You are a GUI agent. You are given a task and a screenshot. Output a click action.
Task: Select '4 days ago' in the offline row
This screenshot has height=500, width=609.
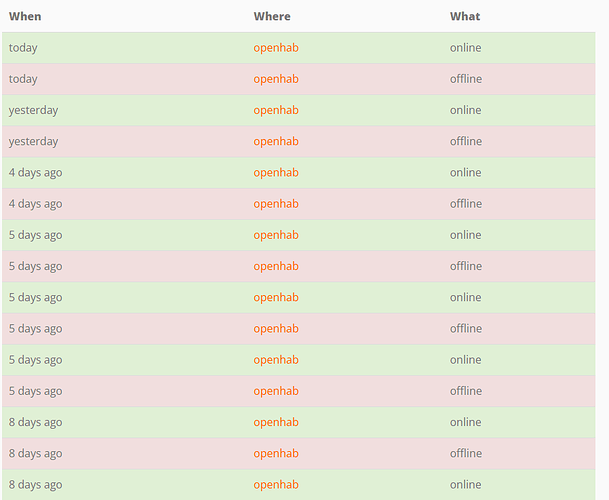(x=35, y=204)
